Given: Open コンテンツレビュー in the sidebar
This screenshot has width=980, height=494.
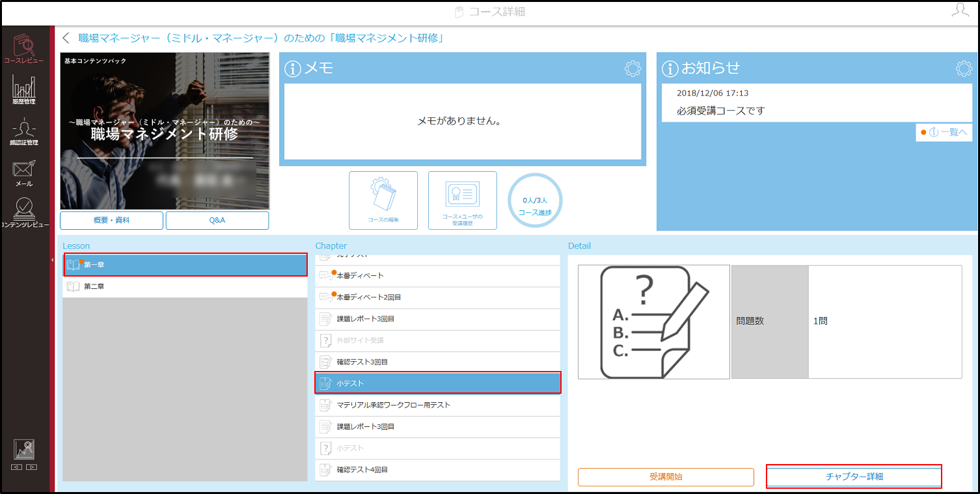Looking at the screenshot, I should (x=24, y=213).
